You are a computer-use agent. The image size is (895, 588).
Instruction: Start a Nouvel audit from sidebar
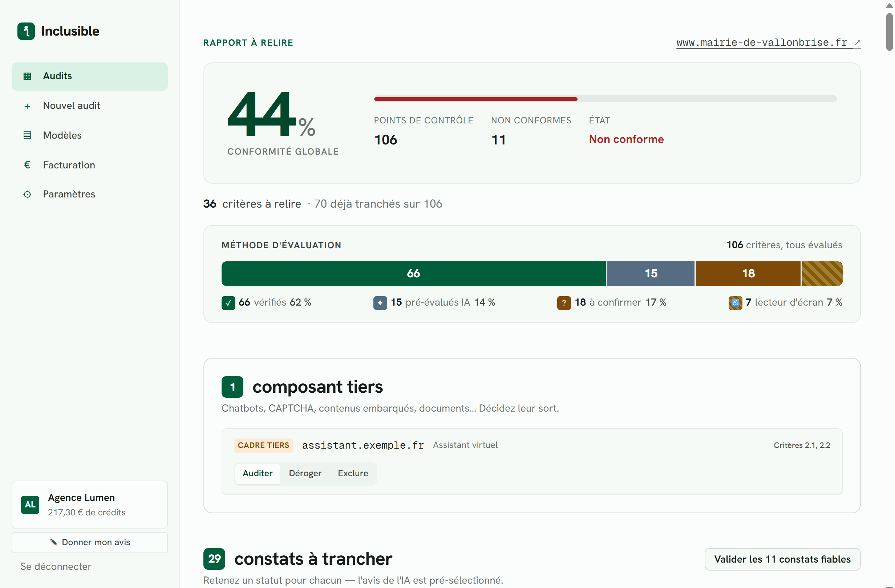pos(89,106)
